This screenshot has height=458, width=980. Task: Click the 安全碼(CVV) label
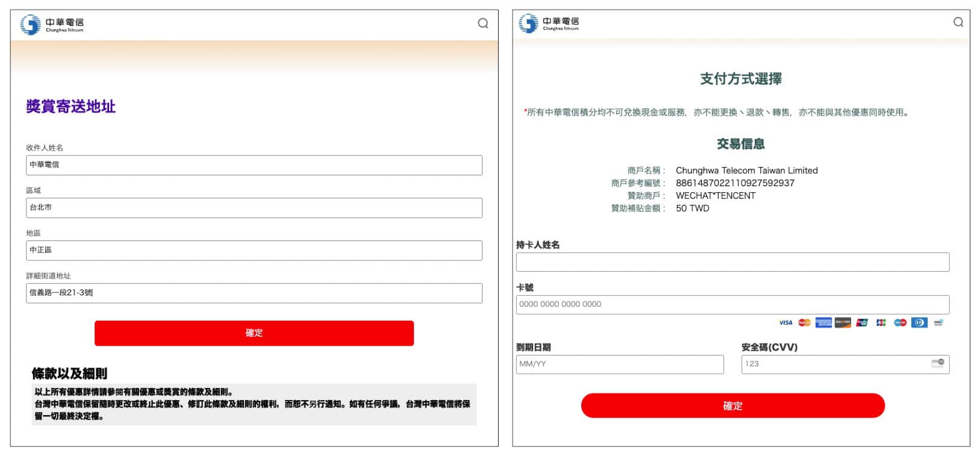coord(769,347)
